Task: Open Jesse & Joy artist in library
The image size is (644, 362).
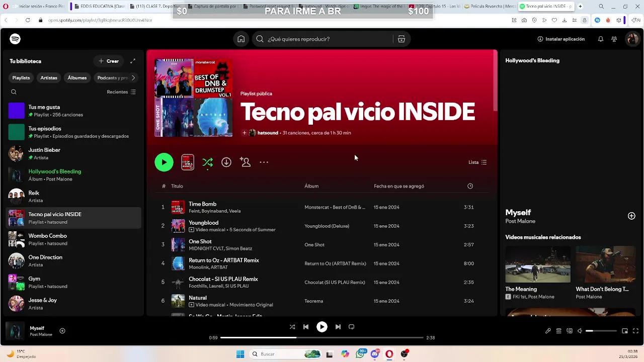Action: click(x=73, y=304)
